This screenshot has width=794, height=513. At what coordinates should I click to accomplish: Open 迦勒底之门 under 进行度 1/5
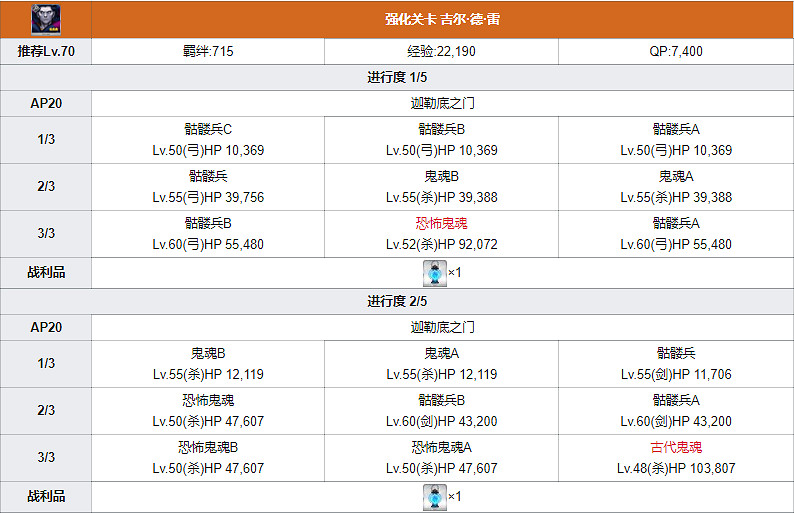point(442,103)
